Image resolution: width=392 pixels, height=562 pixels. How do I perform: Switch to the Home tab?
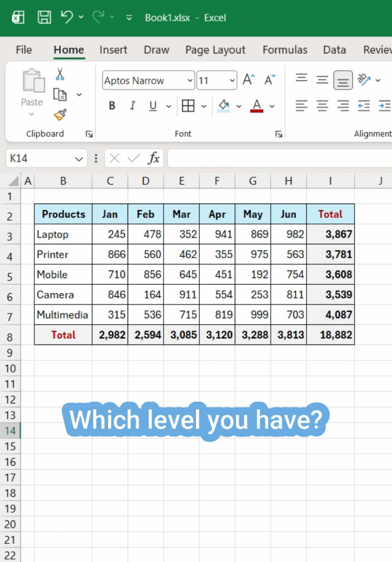69,50
